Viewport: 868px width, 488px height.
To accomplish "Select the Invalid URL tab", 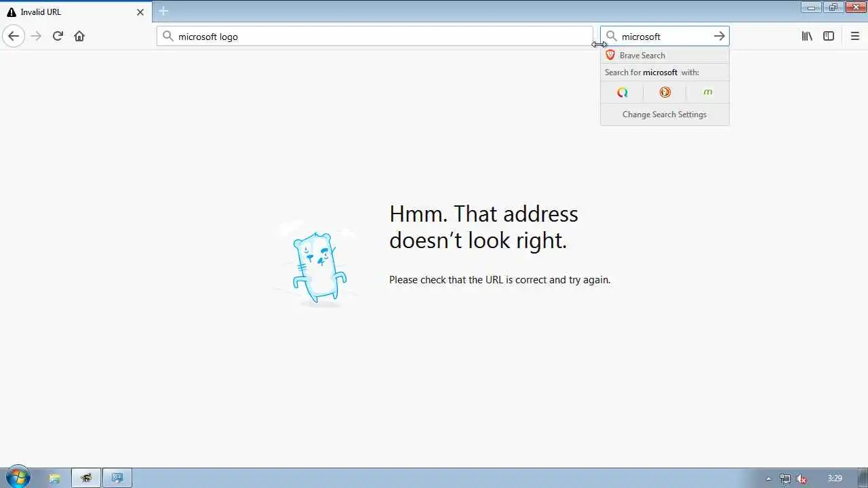I will [x=76, y=12].
